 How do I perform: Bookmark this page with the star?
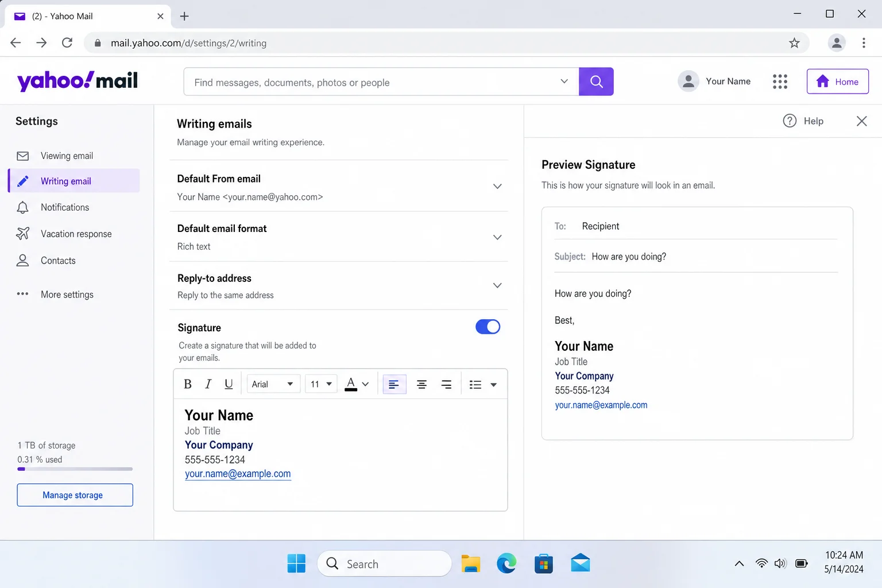pyautogui.click(x=794, y=42)
